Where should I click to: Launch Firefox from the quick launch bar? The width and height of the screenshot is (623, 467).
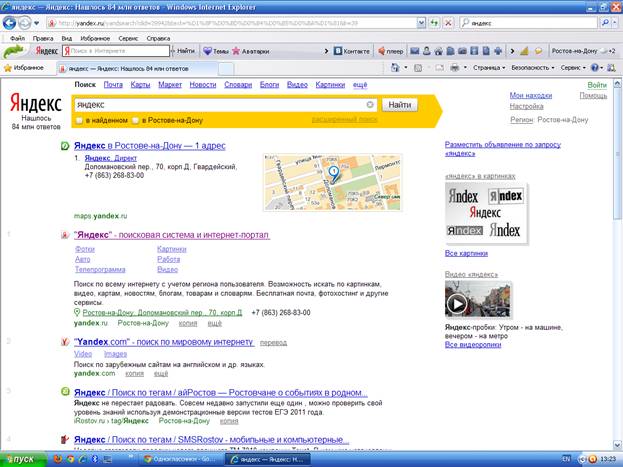point(58,459)
